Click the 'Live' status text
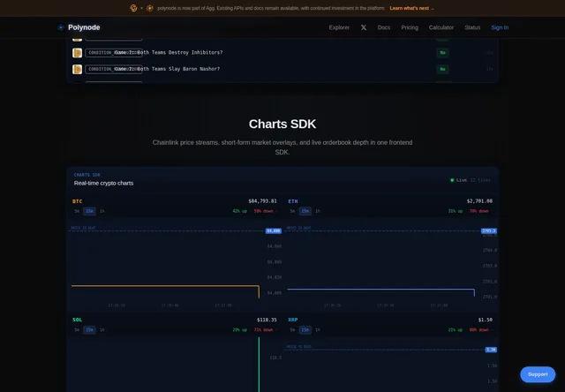This screenshot has height=392, width=565. [462, 180]
